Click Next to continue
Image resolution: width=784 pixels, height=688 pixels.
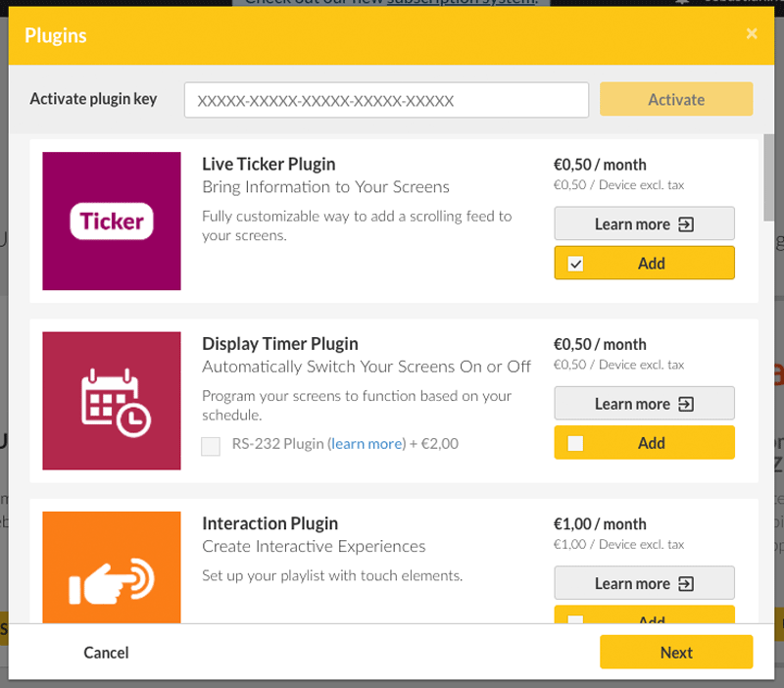coord(676,652)
